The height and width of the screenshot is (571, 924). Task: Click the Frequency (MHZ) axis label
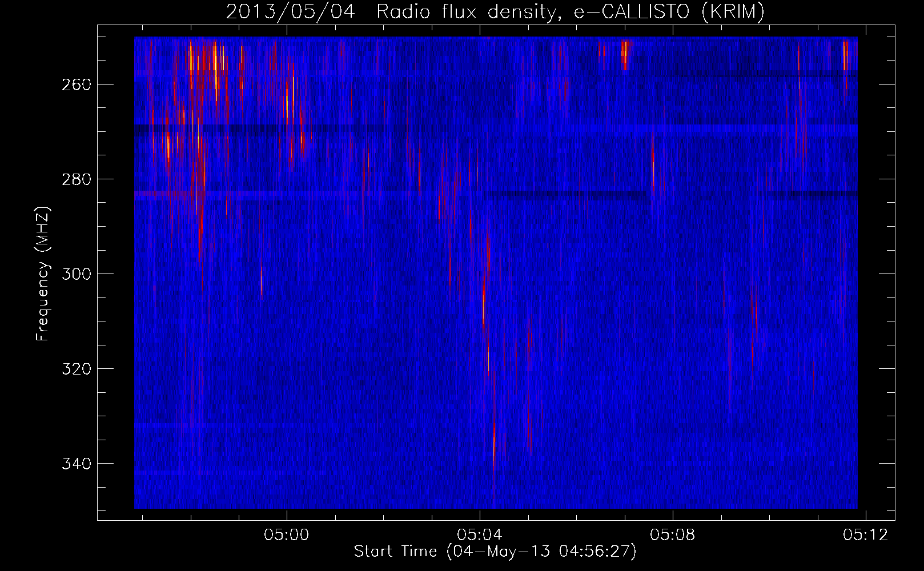[43, 274]
